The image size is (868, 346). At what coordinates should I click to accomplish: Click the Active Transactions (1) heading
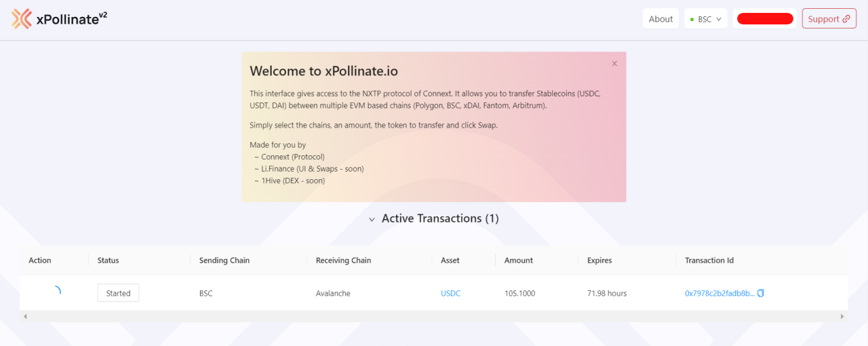click(440, 218)
